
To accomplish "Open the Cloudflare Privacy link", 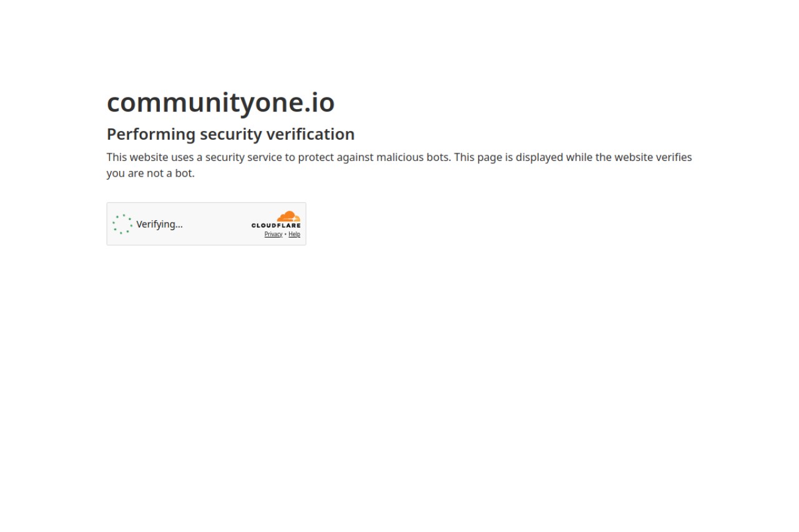I will click(x=273, y=235).
